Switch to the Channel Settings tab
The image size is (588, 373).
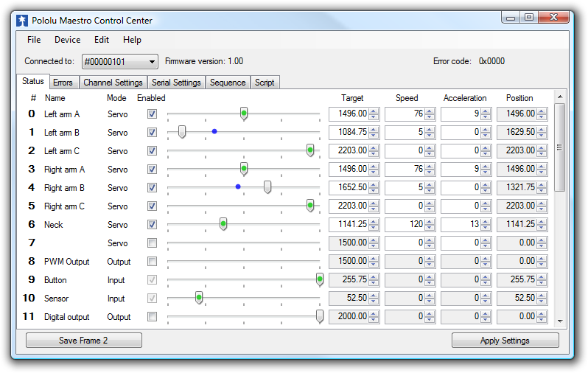[x=113, y=83]
